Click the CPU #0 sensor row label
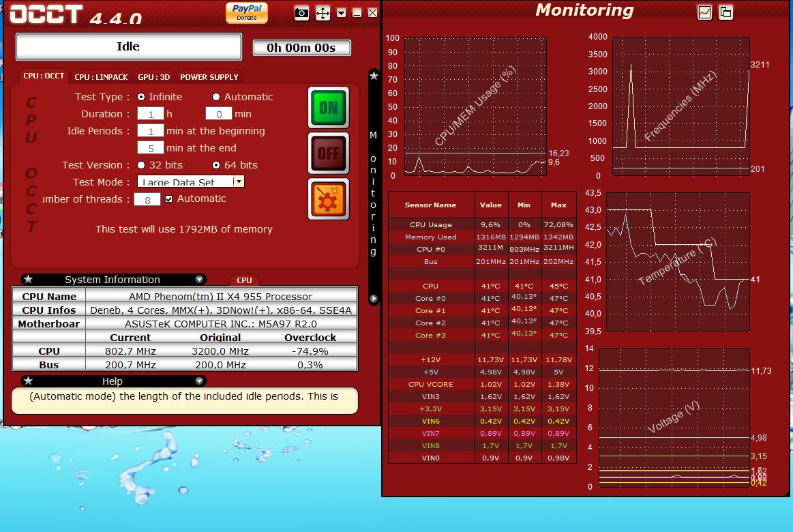The image size is (793, 532). click(x=431, y=249)
